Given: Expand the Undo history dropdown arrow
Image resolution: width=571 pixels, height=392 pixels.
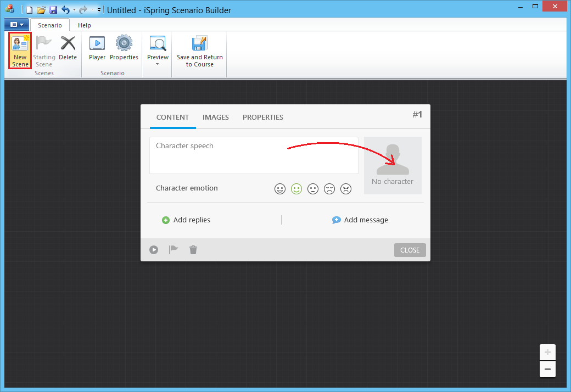Looking at the screenshot, I should [74, 10].
